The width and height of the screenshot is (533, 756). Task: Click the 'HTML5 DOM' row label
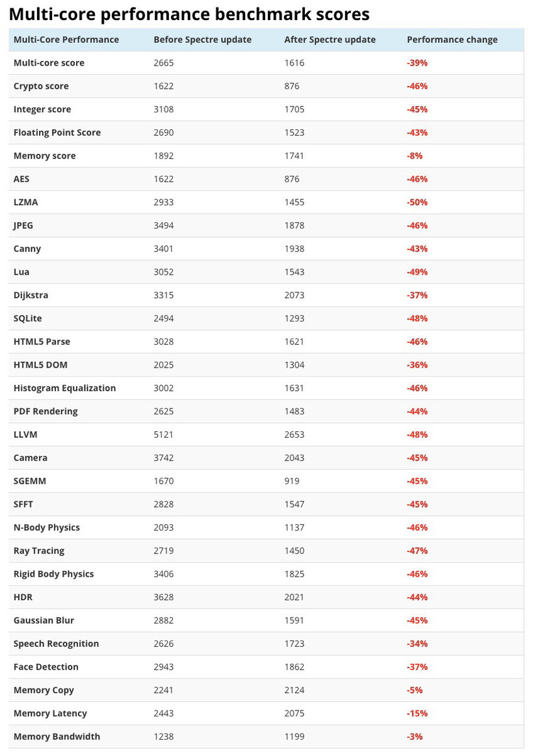click(x=40, y=365)
